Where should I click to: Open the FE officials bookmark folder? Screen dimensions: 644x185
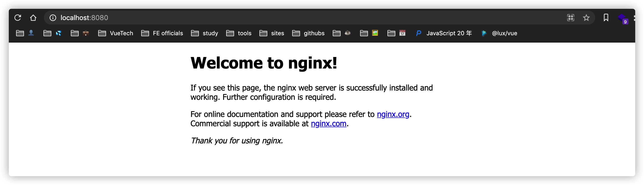click(162, 33)
